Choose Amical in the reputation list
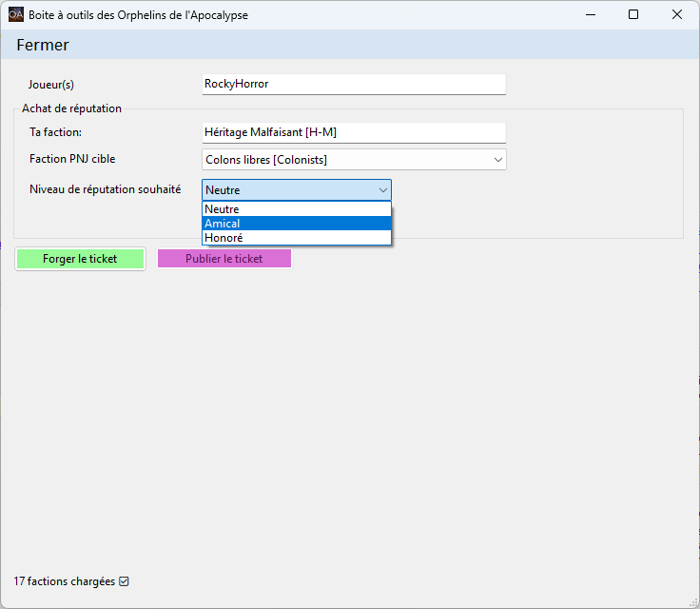This screenshot has width=700, height=609. click(x=296, y=224)
